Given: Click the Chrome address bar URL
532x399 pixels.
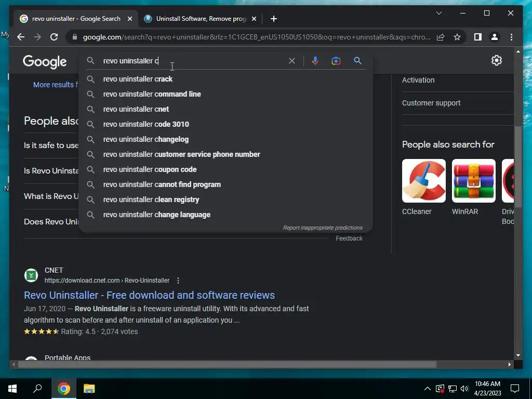Looking at the screenshot, I should coord(257,37).
